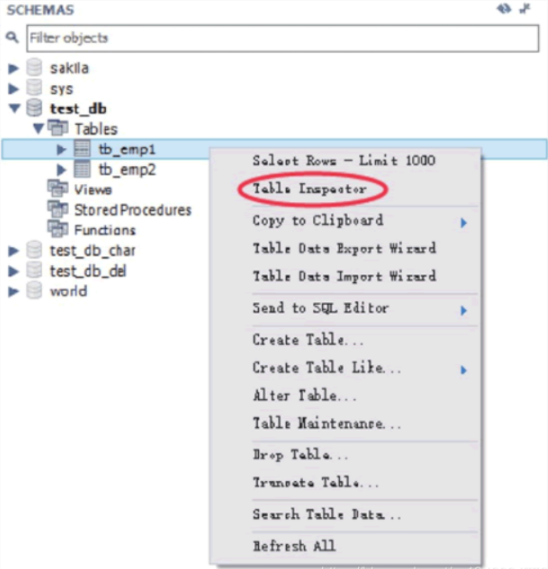Select the world schema name
This screenshot has width=548, height=569.
pyautogui.click(x=69, y=291)
